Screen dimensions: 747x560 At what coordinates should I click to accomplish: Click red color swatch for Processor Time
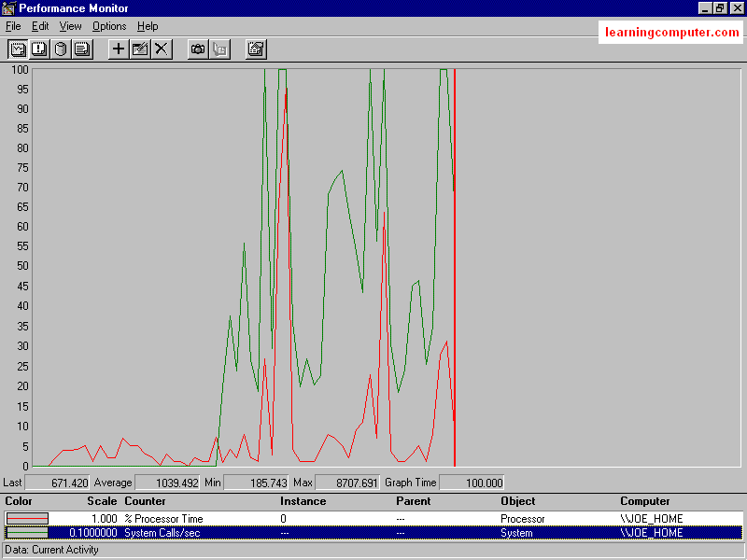tap(27, 519)
